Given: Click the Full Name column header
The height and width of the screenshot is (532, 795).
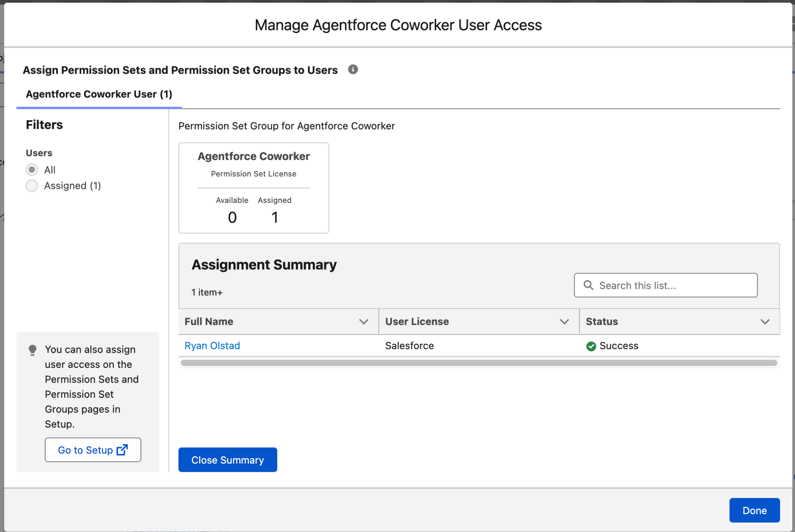Looking at the screenshot, I should click(x=278, y=322).
